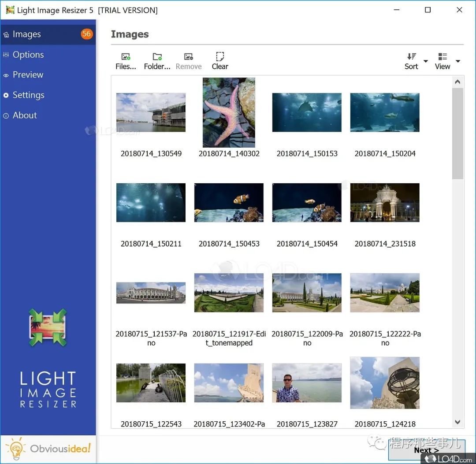
Task: Open the Options section
Action: click(x=28, y=55)
